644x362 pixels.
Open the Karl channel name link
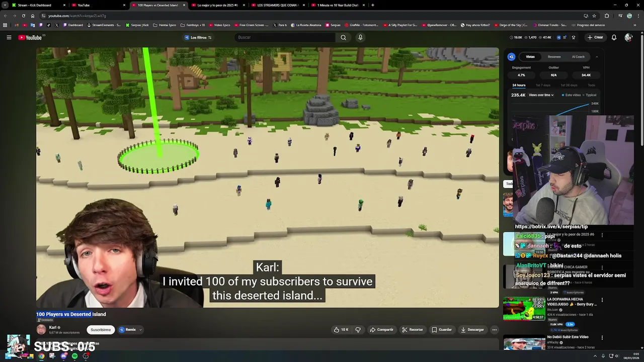pos(52,327)
